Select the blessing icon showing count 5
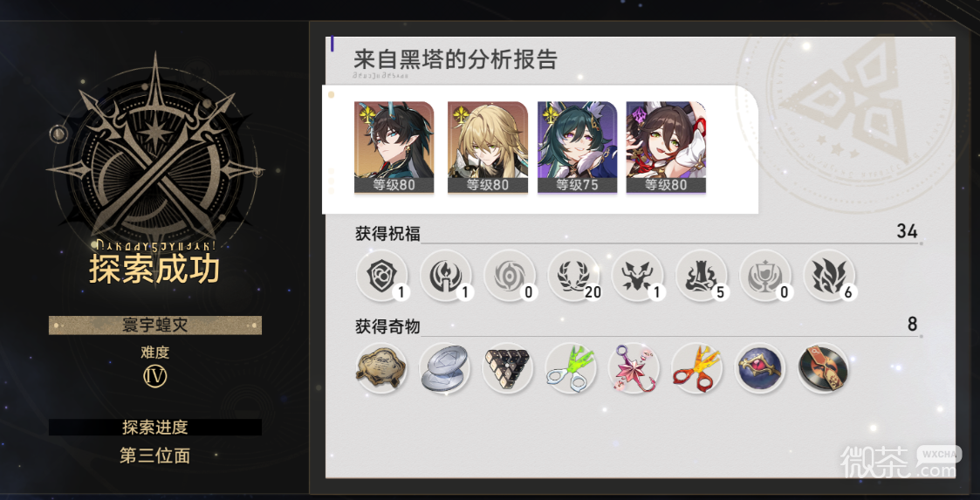The image size is (980, 500). (x=702, y=276)
